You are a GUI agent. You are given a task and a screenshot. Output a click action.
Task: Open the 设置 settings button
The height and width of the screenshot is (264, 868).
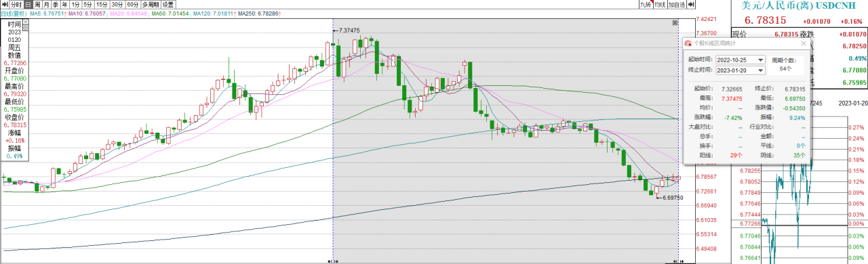pyautogui.click(x=168, y=5)
